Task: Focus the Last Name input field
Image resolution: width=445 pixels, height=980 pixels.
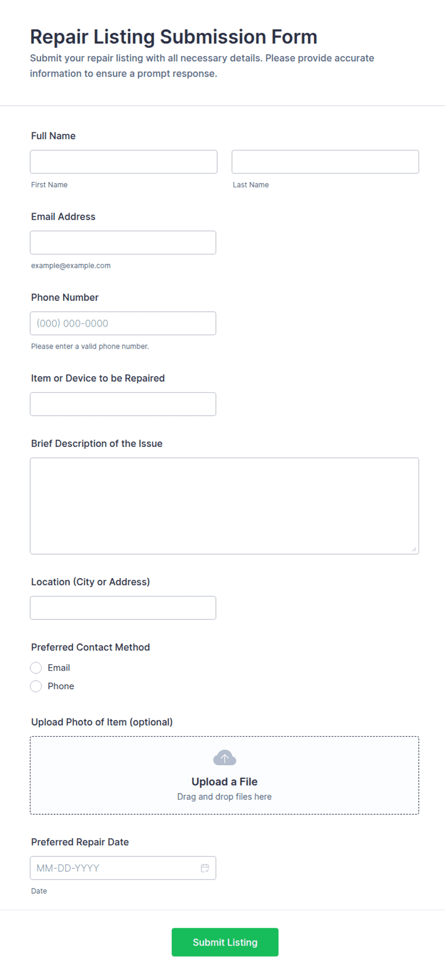Action: [x=325, y=162]
